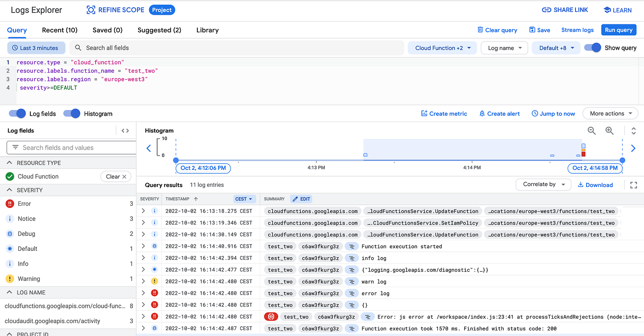Open the Log name dropdown
The image size is (644, 336).
(x=504, y=47)
